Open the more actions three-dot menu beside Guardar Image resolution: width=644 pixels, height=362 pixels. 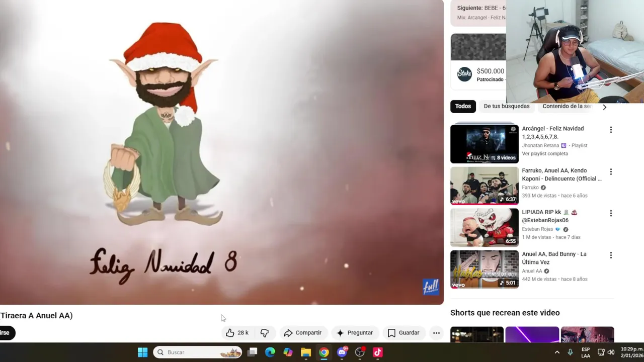(x=437, y=333)
